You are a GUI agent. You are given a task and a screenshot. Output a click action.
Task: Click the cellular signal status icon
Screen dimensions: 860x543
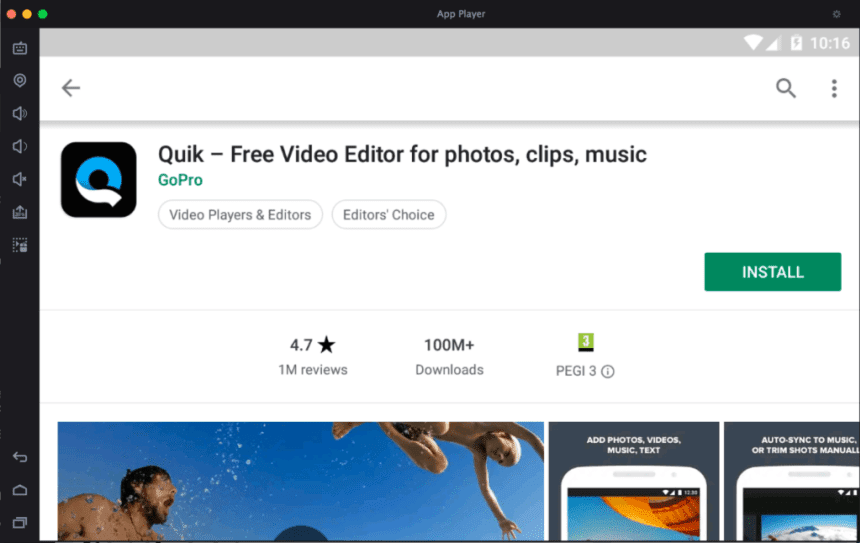click(773, 43)
